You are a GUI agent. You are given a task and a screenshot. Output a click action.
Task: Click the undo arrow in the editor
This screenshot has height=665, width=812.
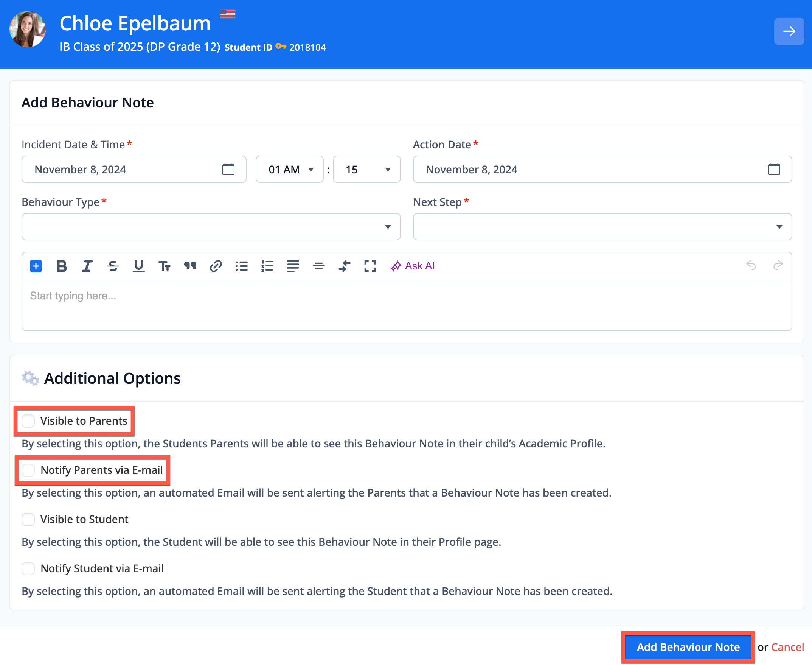(x=751, y=266)
